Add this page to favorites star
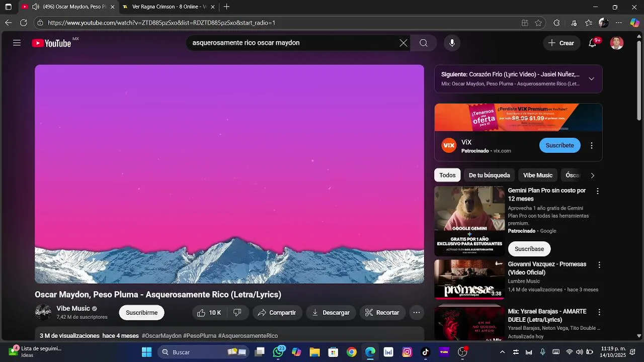 (x=538, y=23)
